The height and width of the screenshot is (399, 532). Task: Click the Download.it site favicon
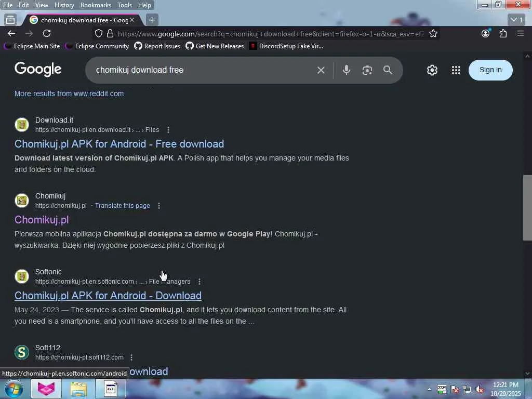click(22, 125)
